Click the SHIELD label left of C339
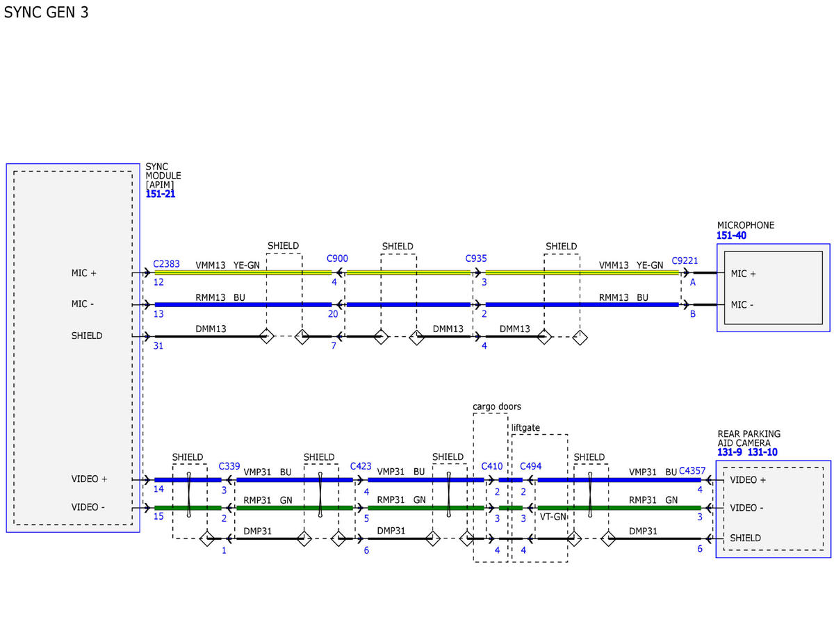Screen dimensions: 834x644 point(188,457)
